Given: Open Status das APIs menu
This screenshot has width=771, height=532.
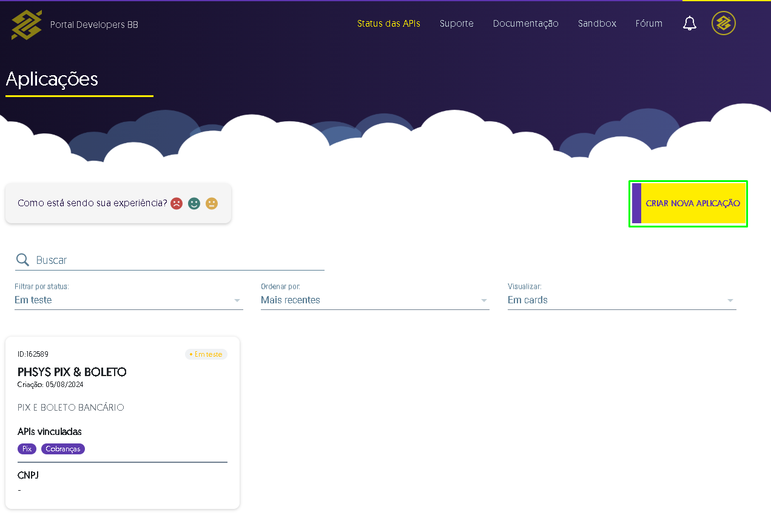Looking at the screenshot, I should (x=389, y=24).
